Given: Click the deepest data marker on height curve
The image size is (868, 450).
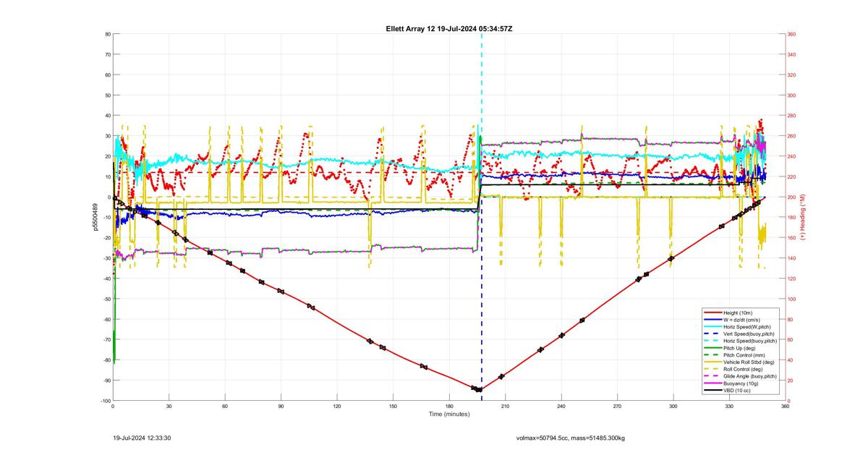Looking at the screenshot, I should tap(479, 390).
